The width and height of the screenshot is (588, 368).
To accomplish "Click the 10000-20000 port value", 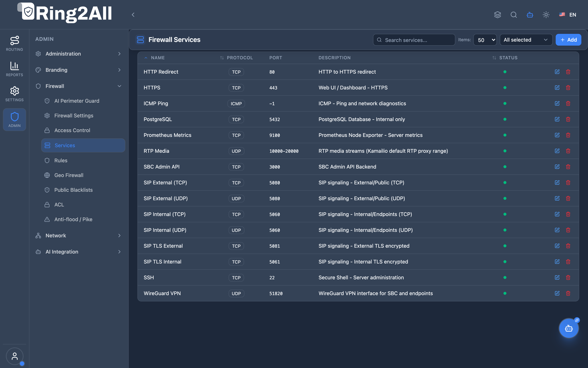I will tap(284, 151).
